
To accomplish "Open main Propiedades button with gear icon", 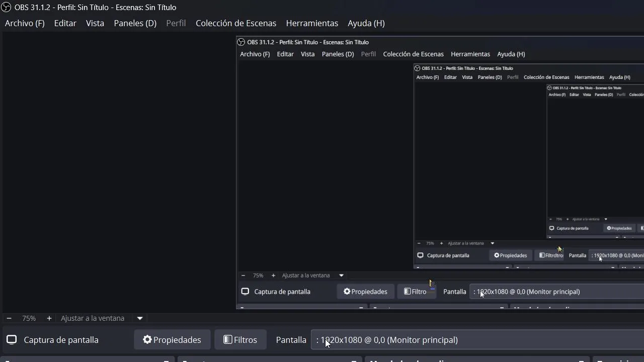I will pyautogui.click(x=172, y=340).
